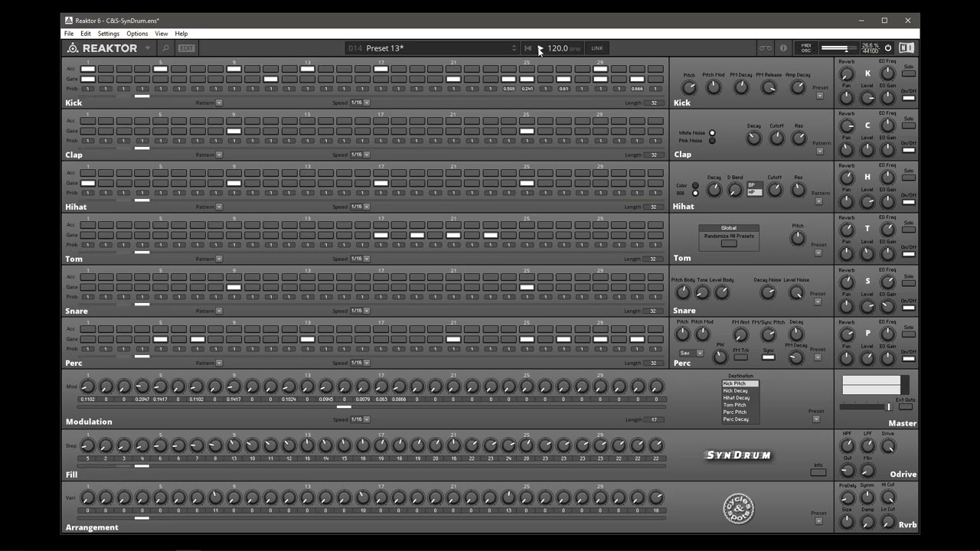Click the Odrive HPF knob
The image size is (980, 551).
click(x=847, y=445)
